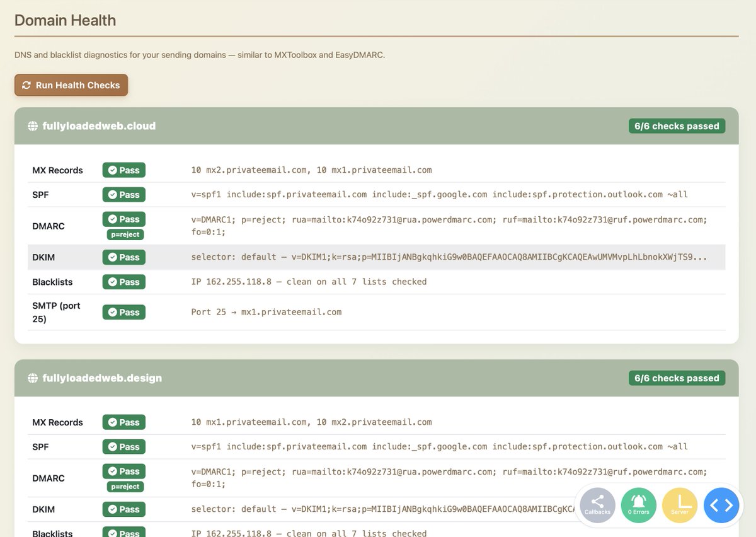Viewport: 756px width, 537px height.
Task: Click the fullyloadedweb.cloud domain header
Action: [x=376, y=126]
